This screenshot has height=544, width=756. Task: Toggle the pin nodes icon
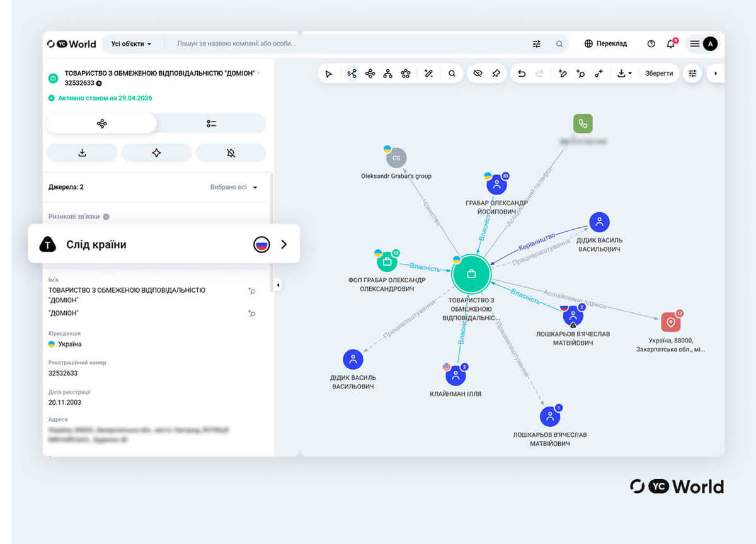point(496,74)
